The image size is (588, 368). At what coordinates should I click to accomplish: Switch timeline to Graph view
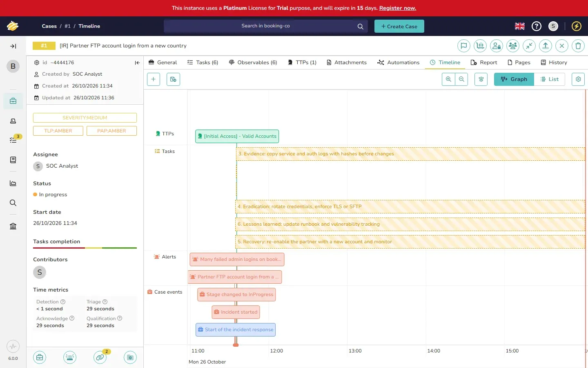click(x=514, y=79)
